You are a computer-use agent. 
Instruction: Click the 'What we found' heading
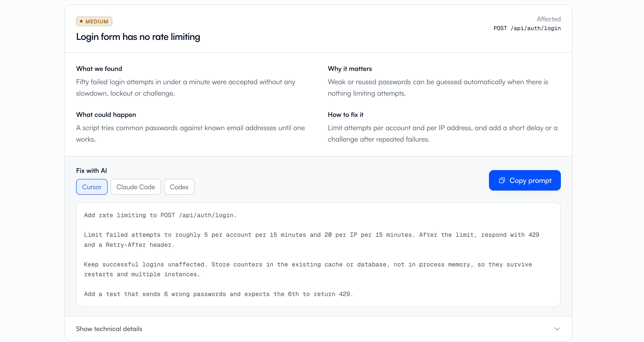(x=99, y=69)
